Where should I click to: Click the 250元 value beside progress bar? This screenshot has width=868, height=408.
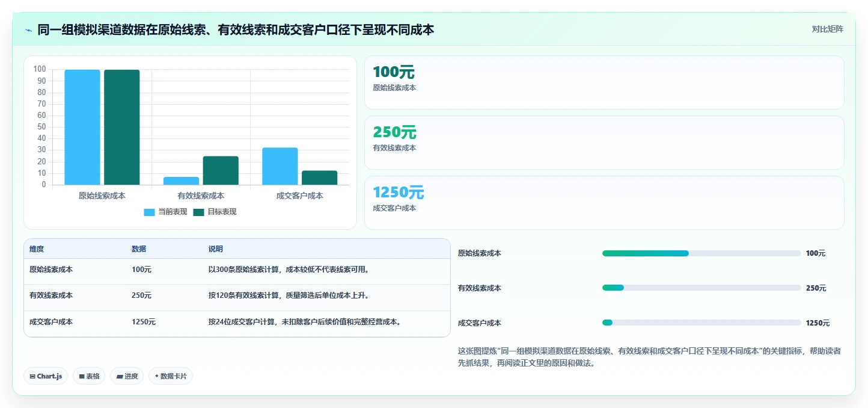pos(816,288)
